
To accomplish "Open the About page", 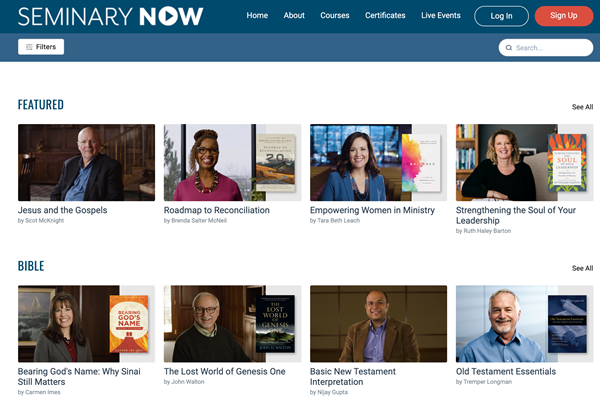I will 294,15.
